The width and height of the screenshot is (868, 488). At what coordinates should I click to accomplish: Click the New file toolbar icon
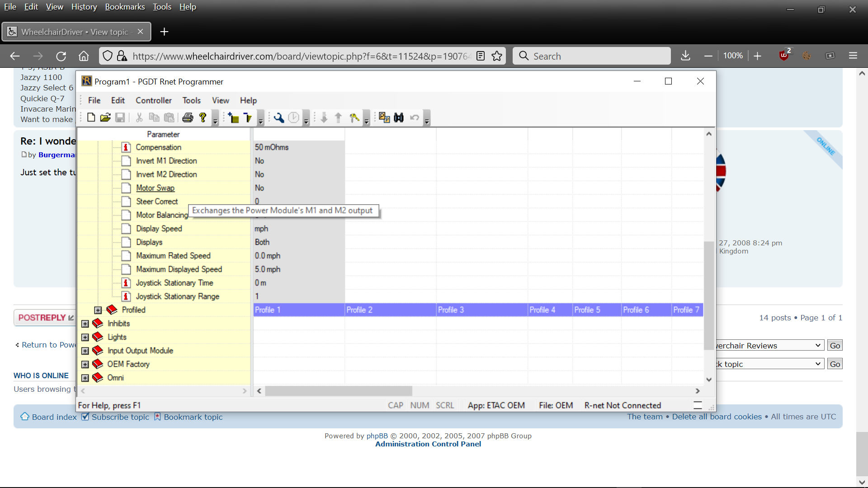point(91,117)
